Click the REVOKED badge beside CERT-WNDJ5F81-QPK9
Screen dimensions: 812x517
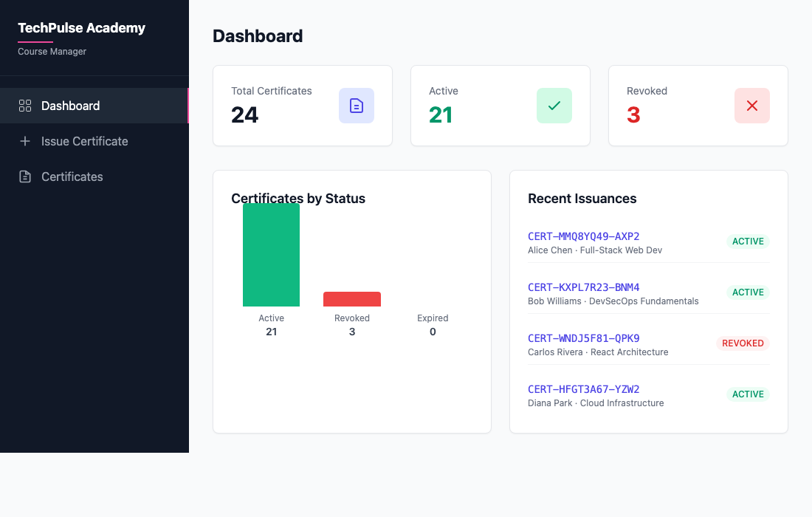tap(743, 343)
